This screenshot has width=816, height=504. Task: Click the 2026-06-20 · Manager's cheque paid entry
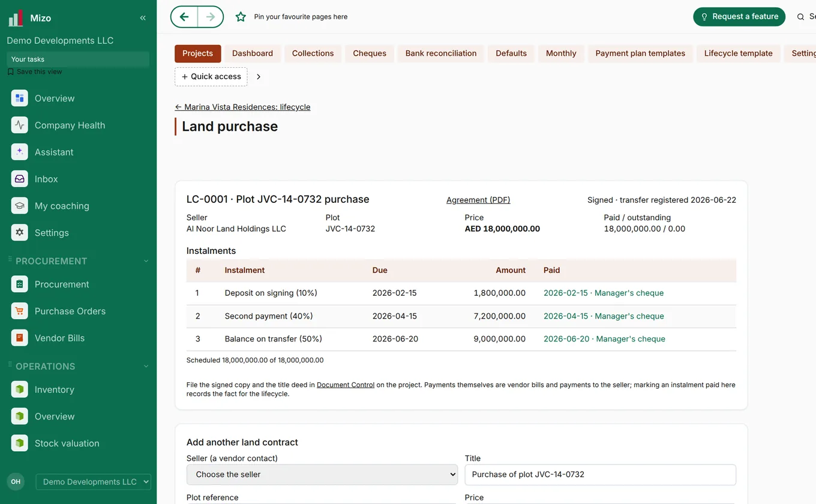pyautogui.click(x=604, y=339)
